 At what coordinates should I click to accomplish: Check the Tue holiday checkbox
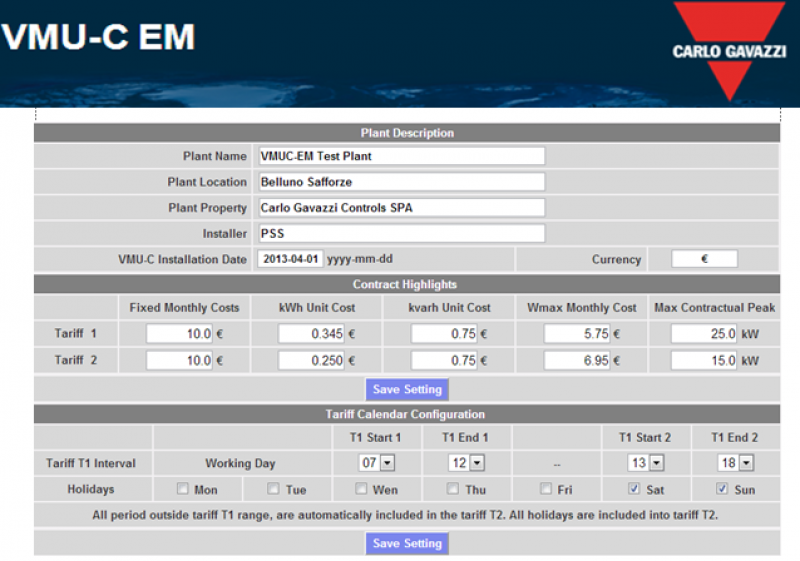point(273,489)
